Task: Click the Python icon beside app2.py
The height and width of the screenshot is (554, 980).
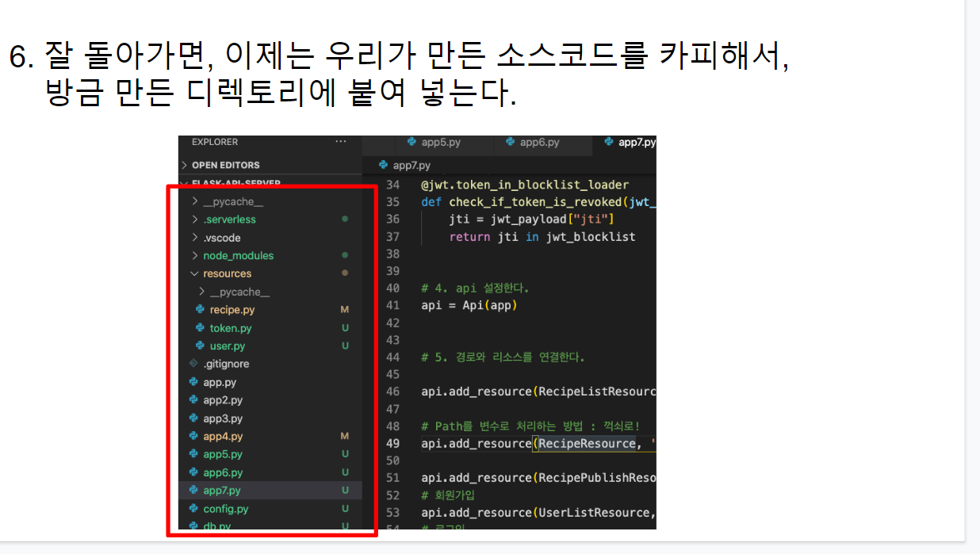Action: pos(193,400)
